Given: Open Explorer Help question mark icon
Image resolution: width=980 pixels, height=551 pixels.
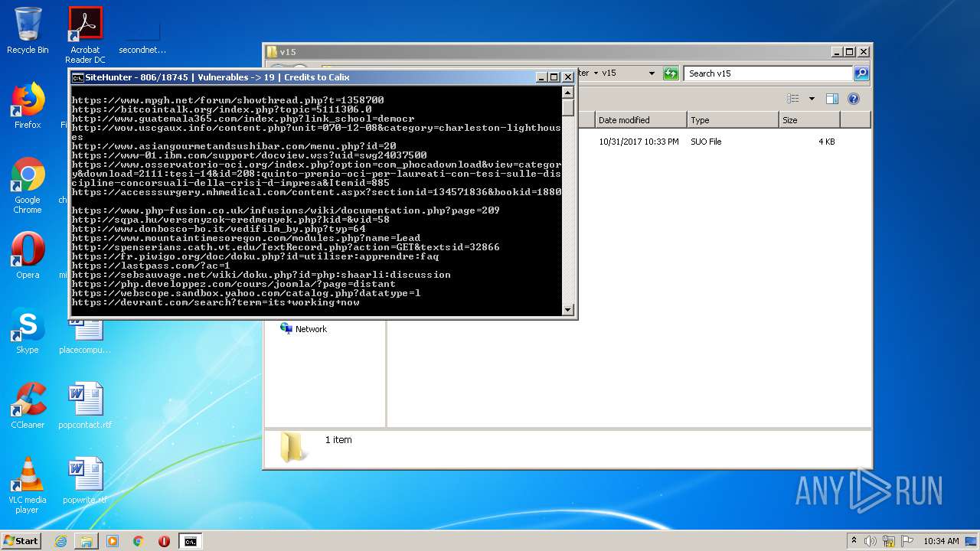Looking at the screenshot, I should (854, 99).
